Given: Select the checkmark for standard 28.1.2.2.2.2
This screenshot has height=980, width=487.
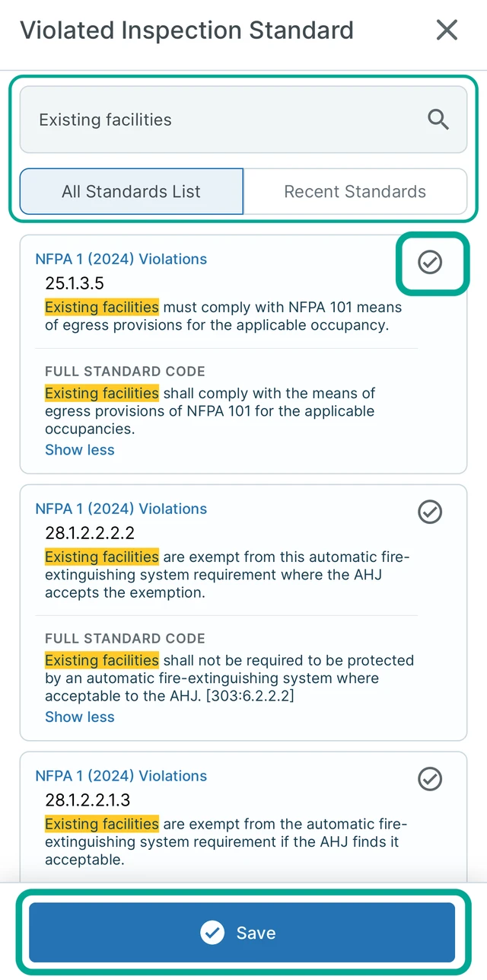Looking at the screenshot, I should coord(430,512).
